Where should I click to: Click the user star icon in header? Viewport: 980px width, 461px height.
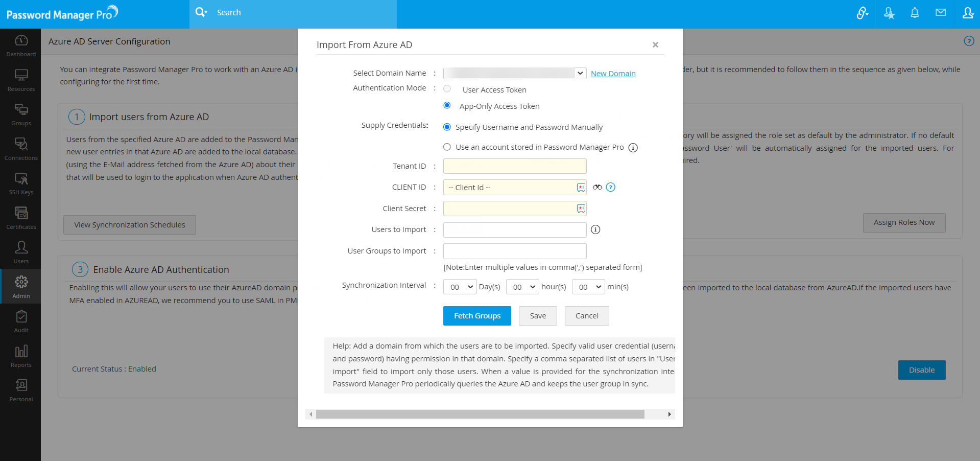[889, 13]
